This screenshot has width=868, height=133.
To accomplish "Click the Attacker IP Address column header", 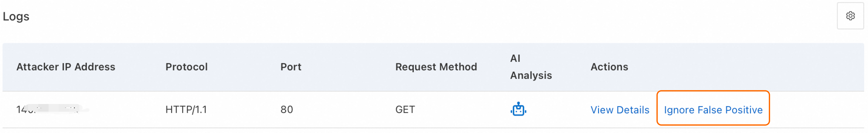I will point(66,67).
